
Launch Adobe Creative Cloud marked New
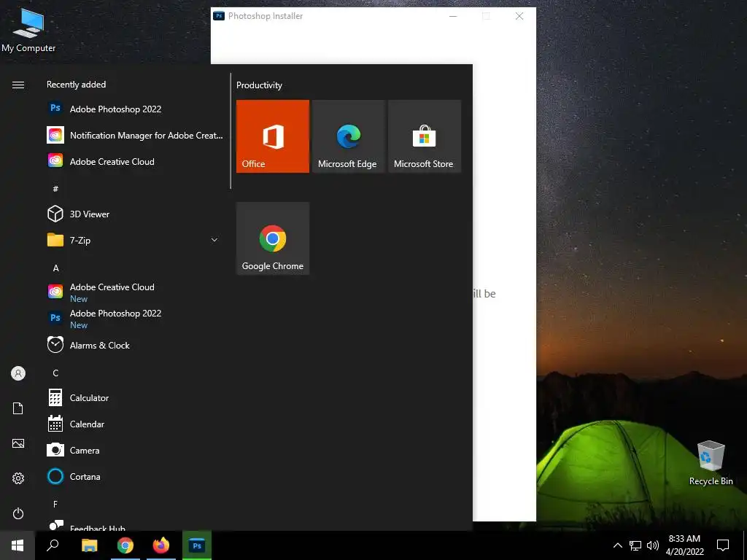[136, 292]
